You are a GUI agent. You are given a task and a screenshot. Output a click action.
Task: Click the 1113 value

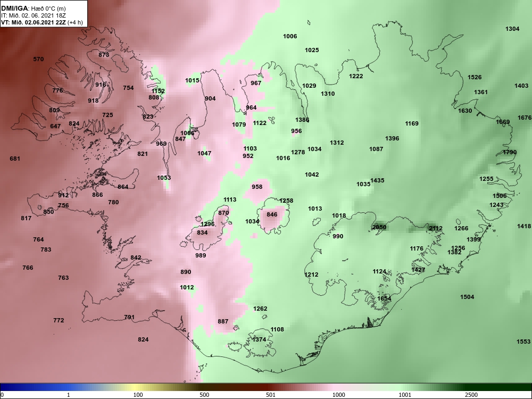tap(230, 199)
